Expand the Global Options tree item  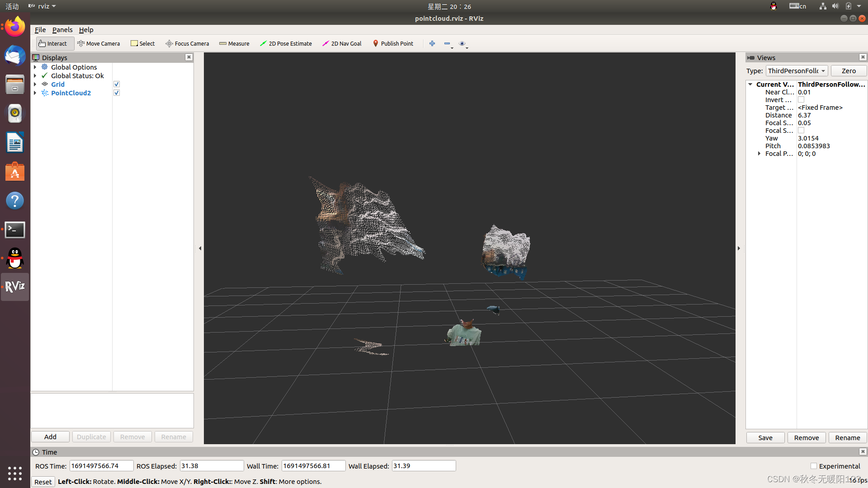(x=35, y=67)
